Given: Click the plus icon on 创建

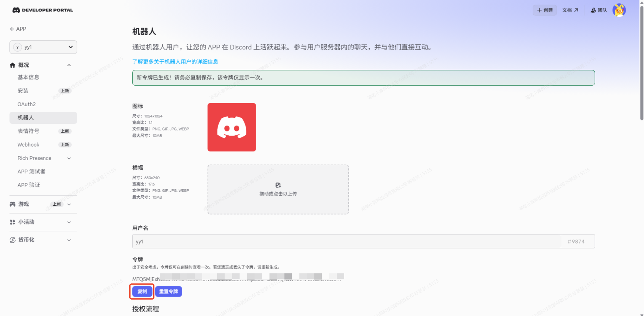Looking at the screenshot, I should [539, 10].
